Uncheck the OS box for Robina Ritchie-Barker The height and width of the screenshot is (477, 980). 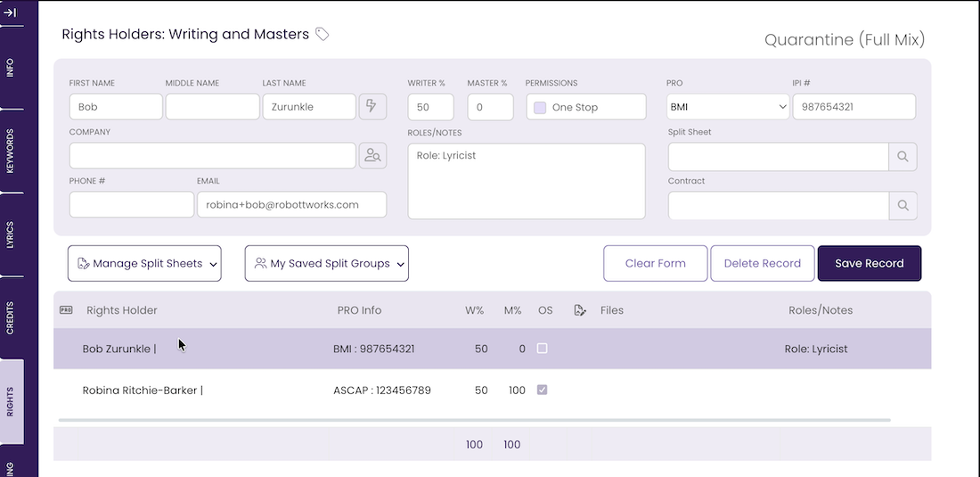(x=542, y=390)
